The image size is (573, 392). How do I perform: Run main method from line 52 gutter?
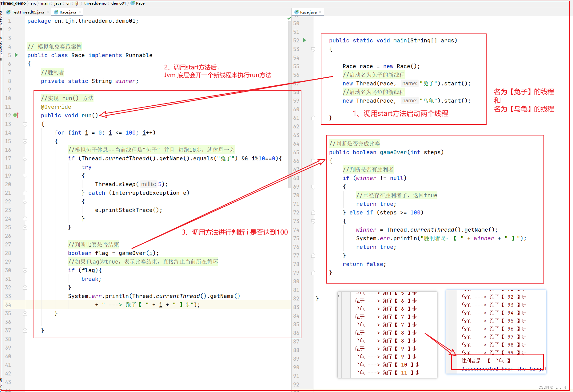(x=304, y=40)
